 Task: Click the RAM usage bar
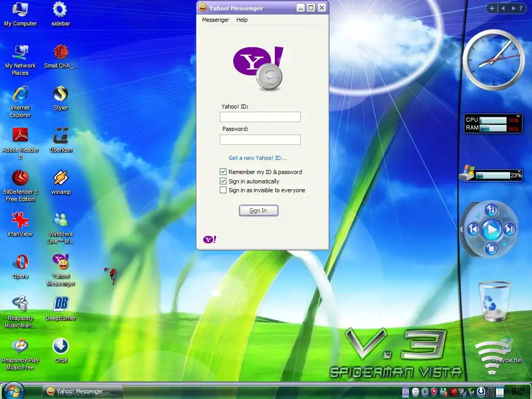tap(493, 128)
